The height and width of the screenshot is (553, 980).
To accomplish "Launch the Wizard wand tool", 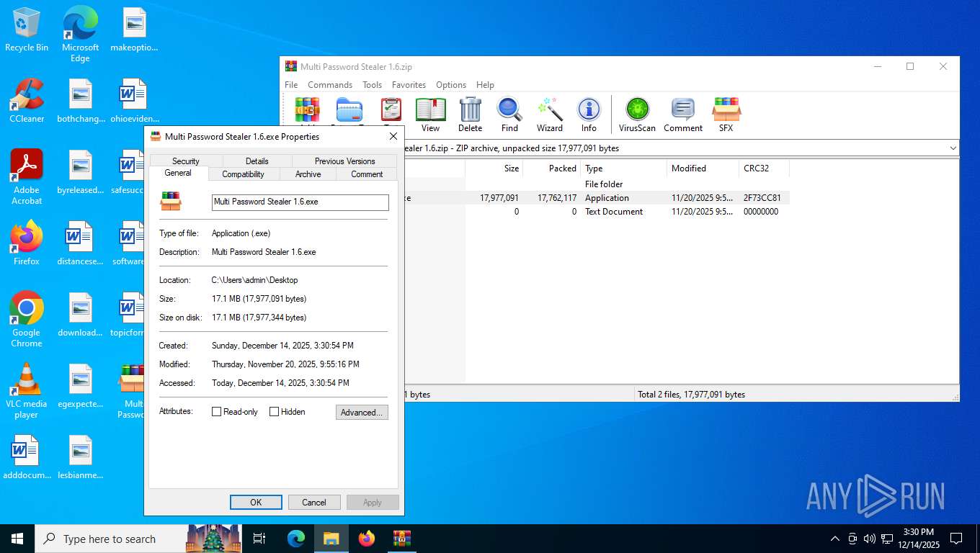I will coord(549,115).
